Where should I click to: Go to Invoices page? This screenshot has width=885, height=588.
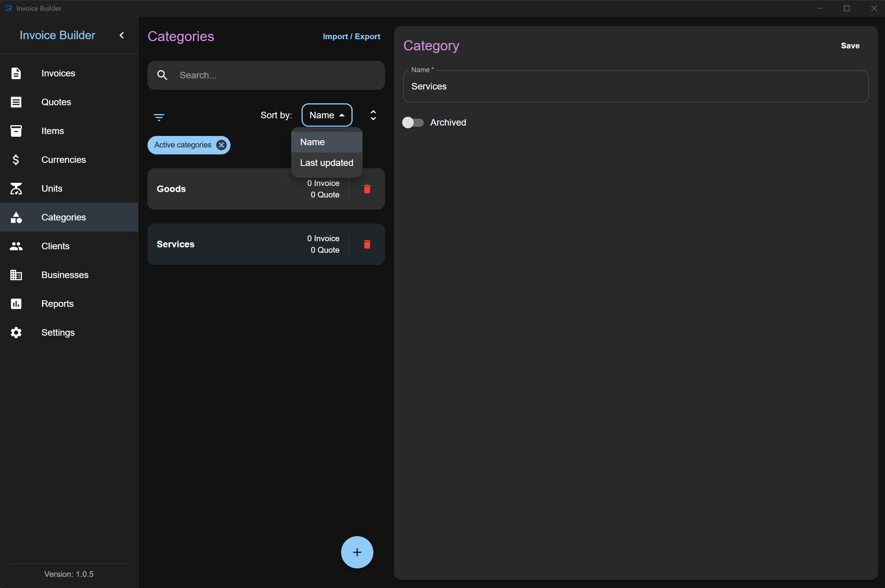69,73
